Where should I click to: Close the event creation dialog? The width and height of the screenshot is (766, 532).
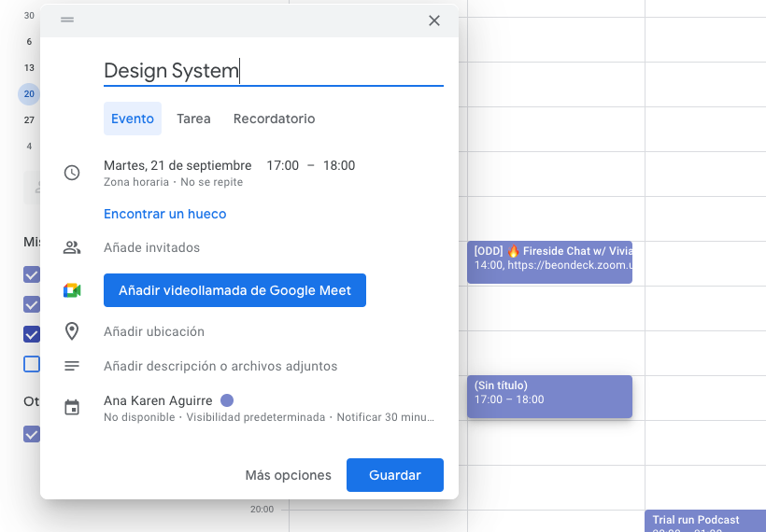pos(434,21)
